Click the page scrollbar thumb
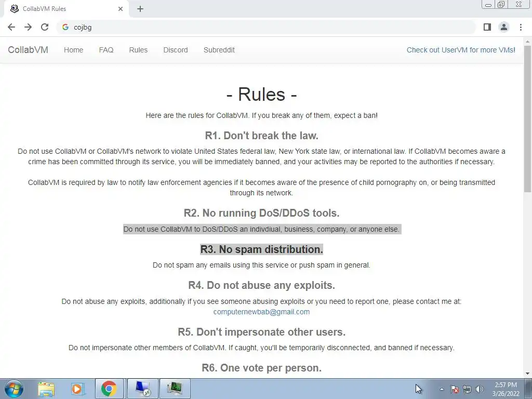 click(527, 119)
